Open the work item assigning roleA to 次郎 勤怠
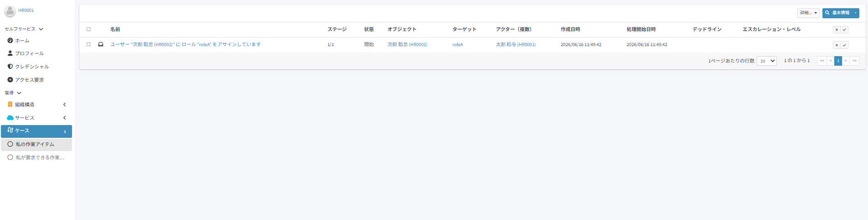Screen dimensions: 868x220 click(x=186, y=44)
